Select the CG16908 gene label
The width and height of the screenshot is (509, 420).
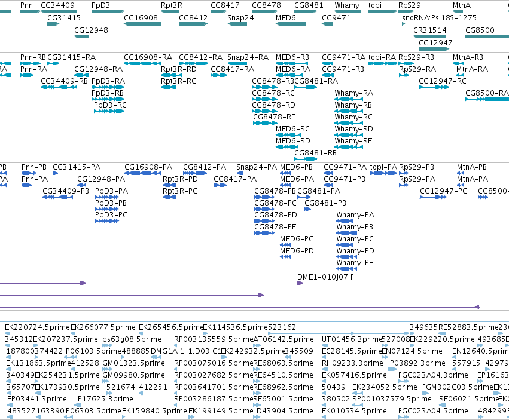[x=141, y=17]
